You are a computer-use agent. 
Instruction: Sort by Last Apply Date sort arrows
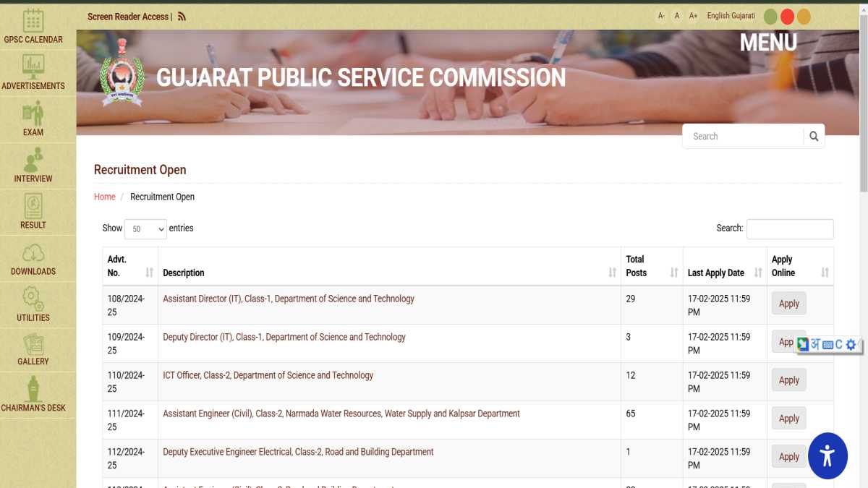tap(758, 273)
